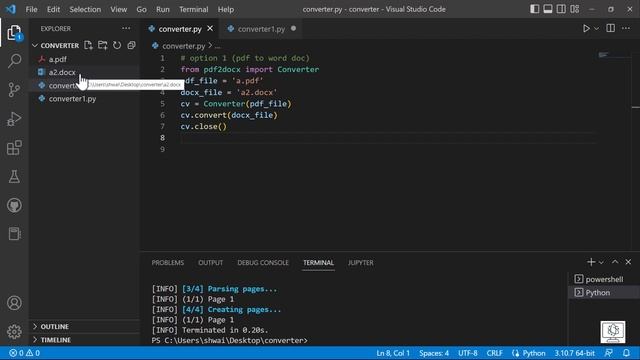This screenshot has height=360, width=640.
Task: Open the Source Control view
Action: (14, 89)
